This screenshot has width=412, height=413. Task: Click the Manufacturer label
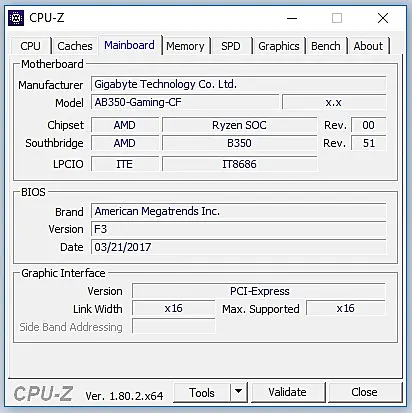click(51, 85)
